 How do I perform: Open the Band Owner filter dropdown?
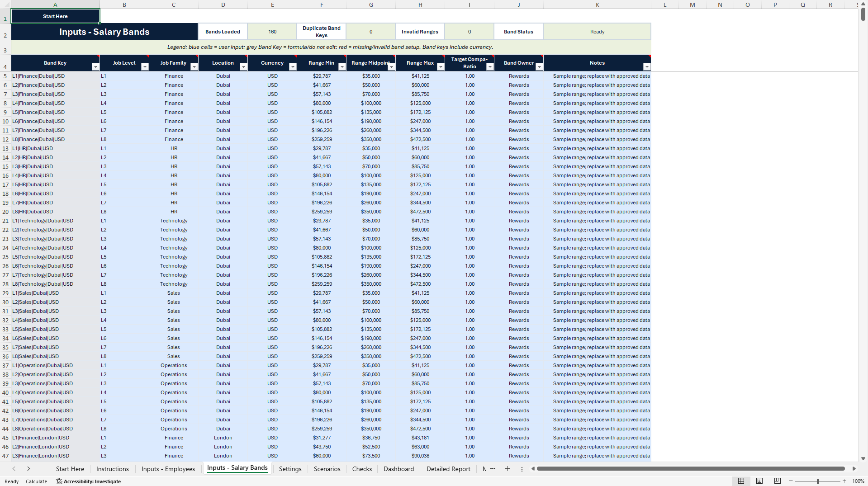click(x=539, y=67)
